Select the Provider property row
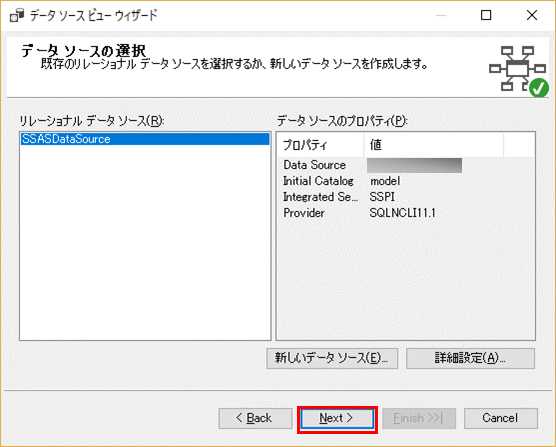This screenshot has width=556, height=447. tap(406, 213)
